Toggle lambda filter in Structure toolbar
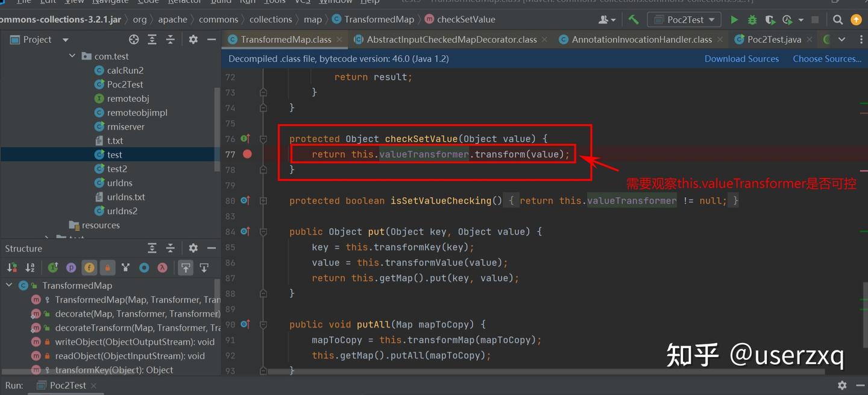This screenshot has height=395, width=868. point(162,267)
